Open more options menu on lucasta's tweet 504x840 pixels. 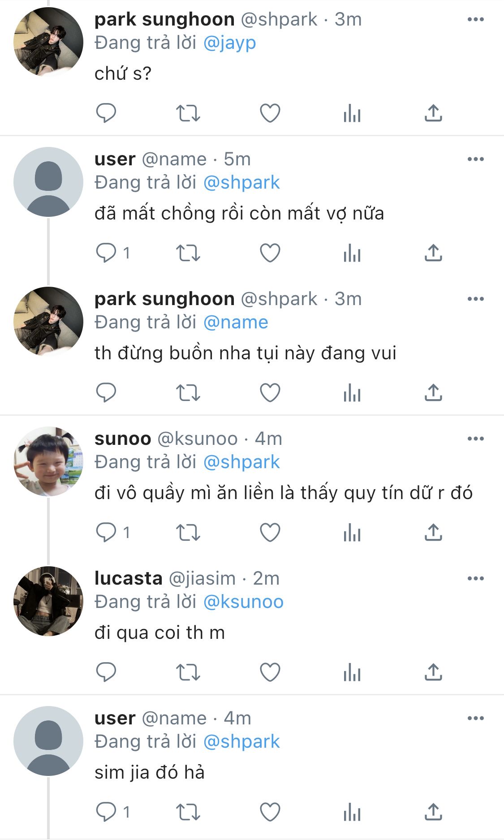tap(475, 578)
